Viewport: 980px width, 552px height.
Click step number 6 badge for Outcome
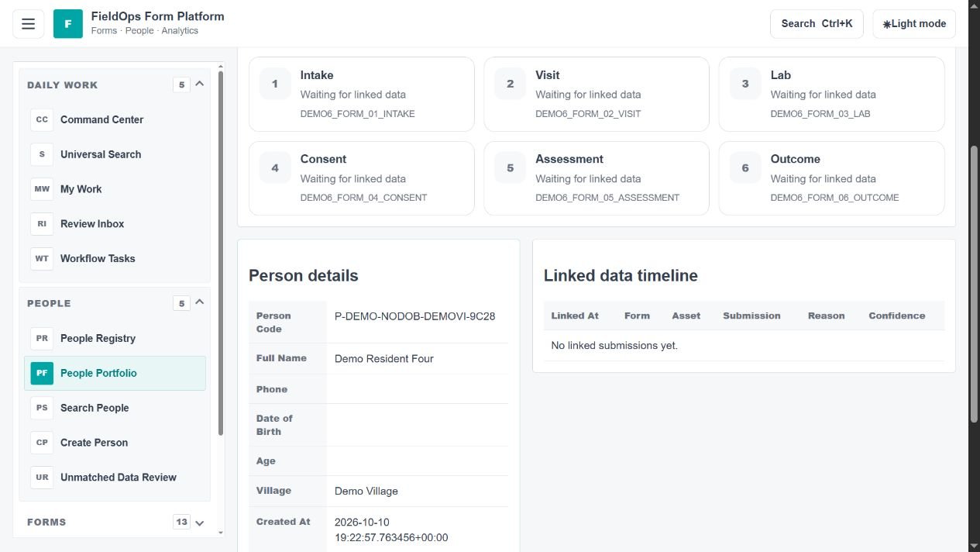pos(745,167)
